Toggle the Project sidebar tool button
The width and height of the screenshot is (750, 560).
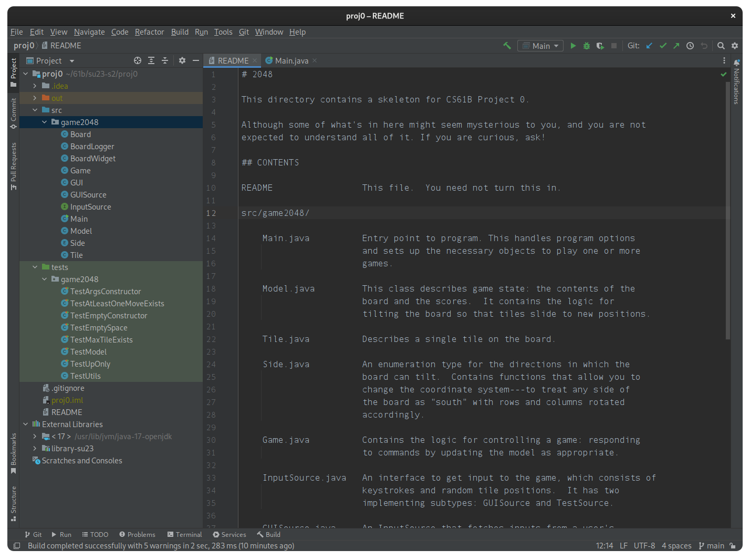pyautogui.click(x=13, y=72)
